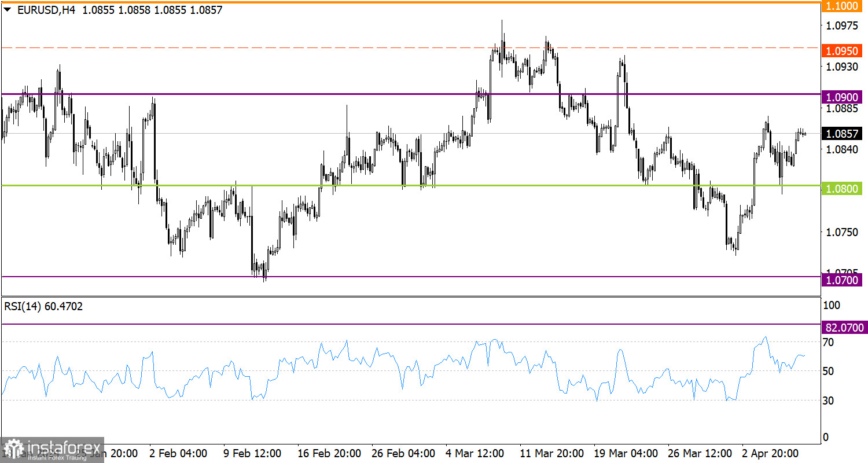Image resolution: width=868 pixels, height=463 pixels.
Task: Click the 1.0975 price axis value
Action: (x=842, y=25)
